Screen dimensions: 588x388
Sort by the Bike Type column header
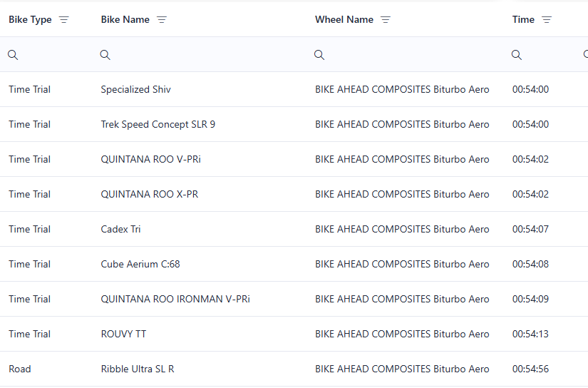click(30, 20)
